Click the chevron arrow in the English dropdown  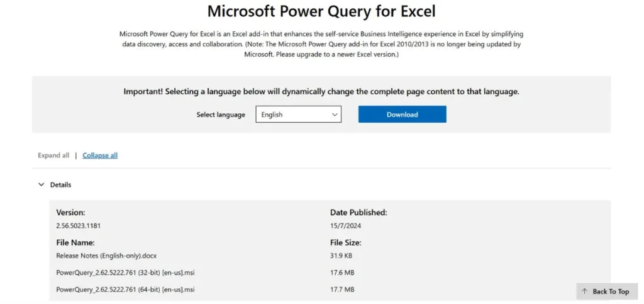coord(335,115)
